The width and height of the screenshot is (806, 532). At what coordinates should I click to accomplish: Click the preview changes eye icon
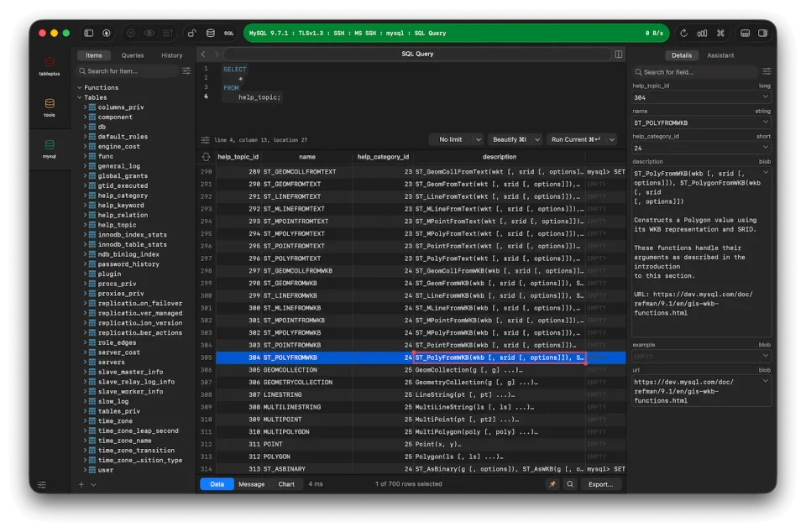pos(149,33)
